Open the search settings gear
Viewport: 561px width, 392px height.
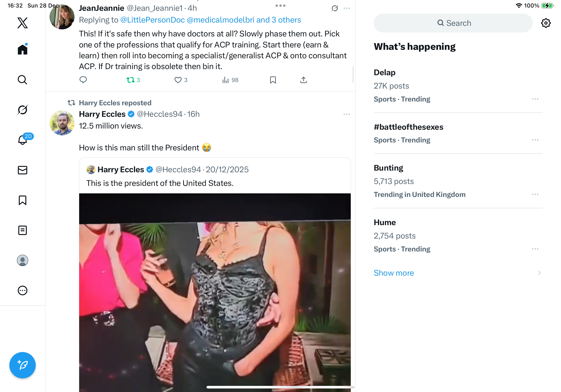pos(545,23)
